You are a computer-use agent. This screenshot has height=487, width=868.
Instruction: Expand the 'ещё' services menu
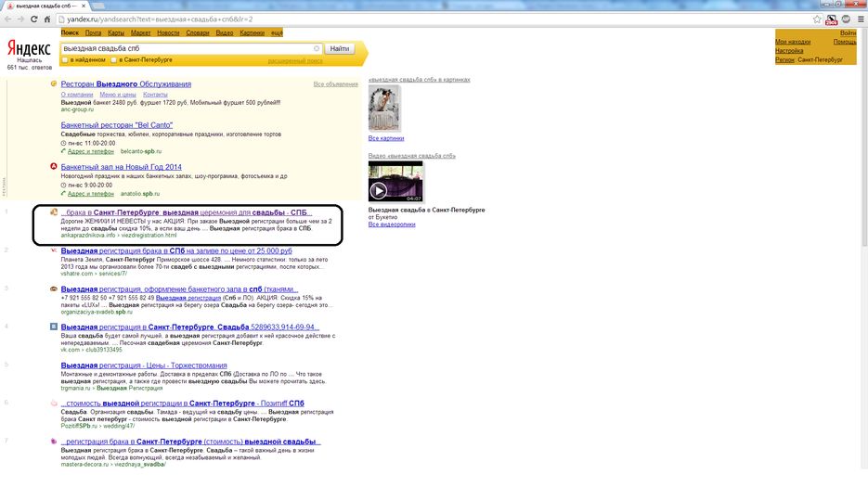(x=277, y=32)
